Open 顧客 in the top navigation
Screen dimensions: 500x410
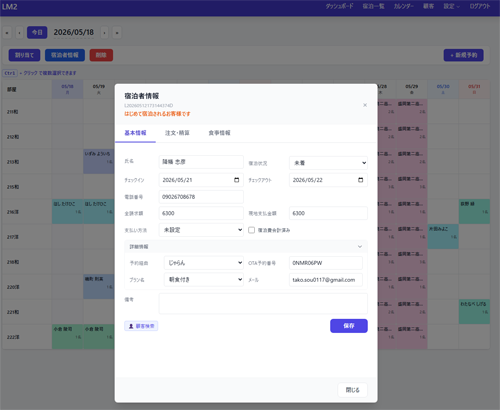tap(428, 6)
